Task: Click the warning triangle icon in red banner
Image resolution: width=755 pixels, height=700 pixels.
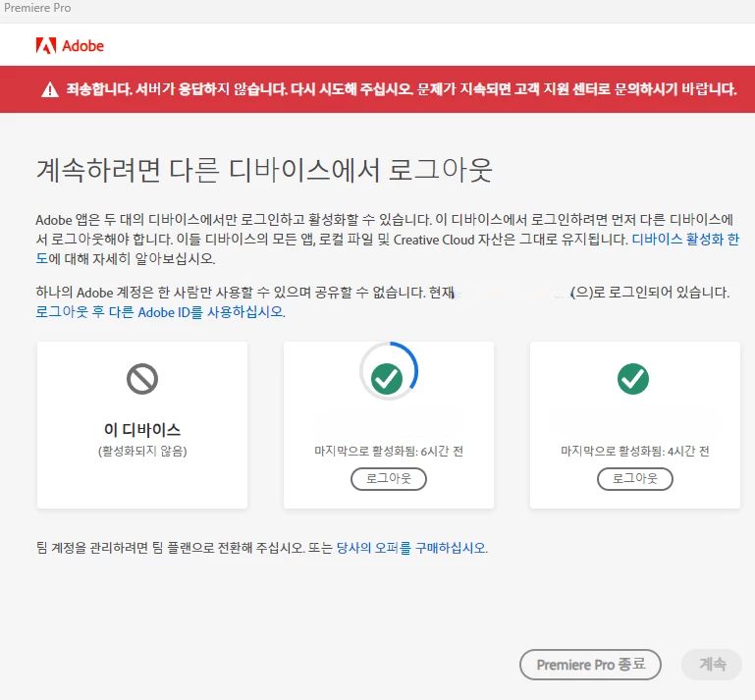Action: [50, 89]
